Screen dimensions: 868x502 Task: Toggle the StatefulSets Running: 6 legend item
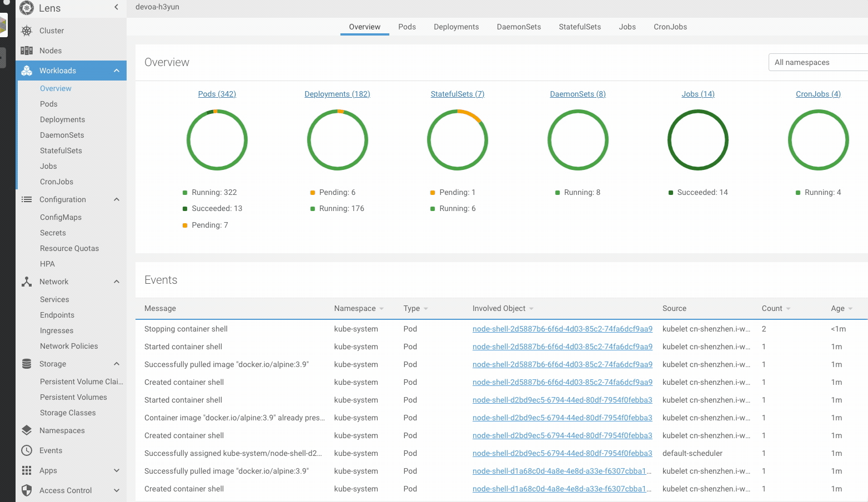(453, 208)
